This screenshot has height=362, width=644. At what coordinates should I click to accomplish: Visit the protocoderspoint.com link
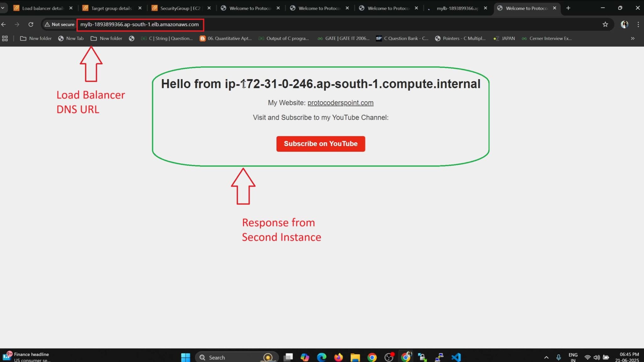[x=340, y=102]
